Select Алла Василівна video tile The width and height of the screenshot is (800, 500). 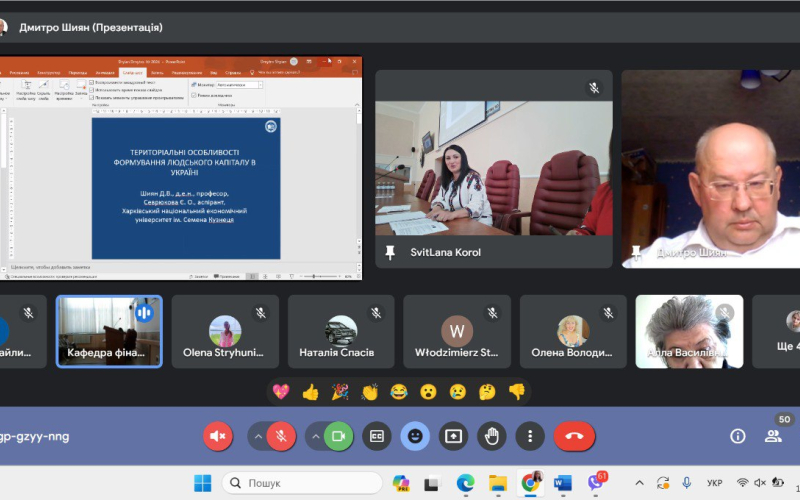(689, 332)
